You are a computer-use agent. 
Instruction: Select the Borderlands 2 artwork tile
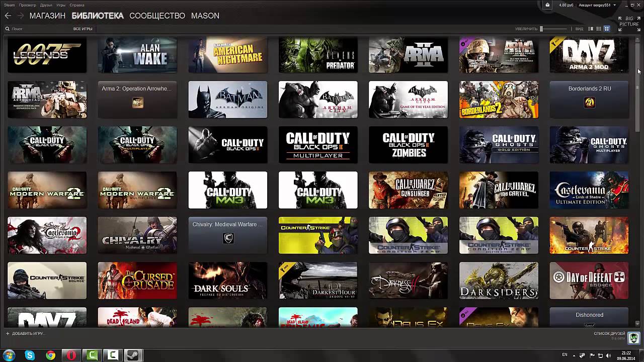click(x=499, y=100)
